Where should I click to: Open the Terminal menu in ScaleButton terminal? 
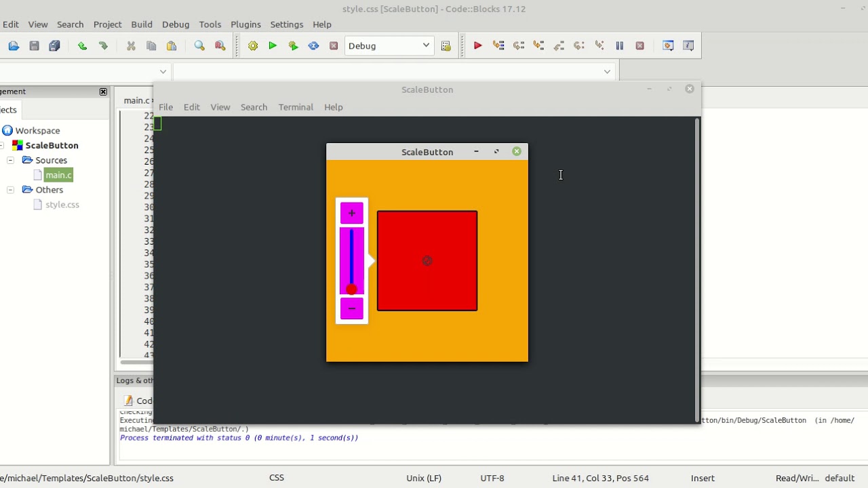(296, 107)
